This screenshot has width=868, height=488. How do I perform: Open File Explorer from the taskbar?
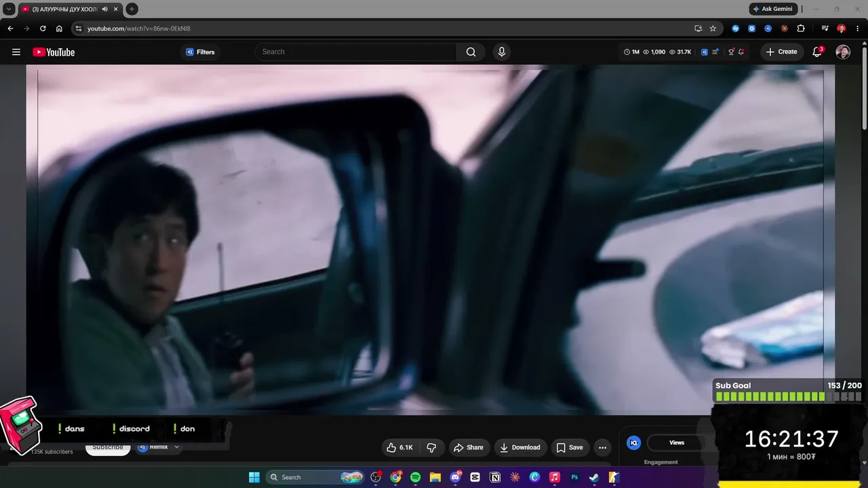tap(435, 477)
